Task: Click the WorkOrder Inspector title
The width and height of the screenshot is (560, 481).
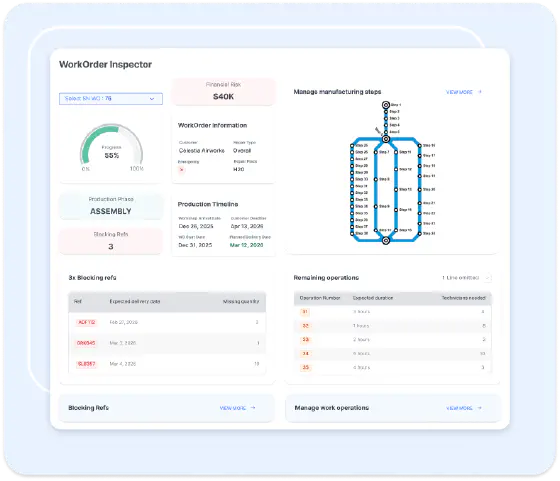Action: 105,64
